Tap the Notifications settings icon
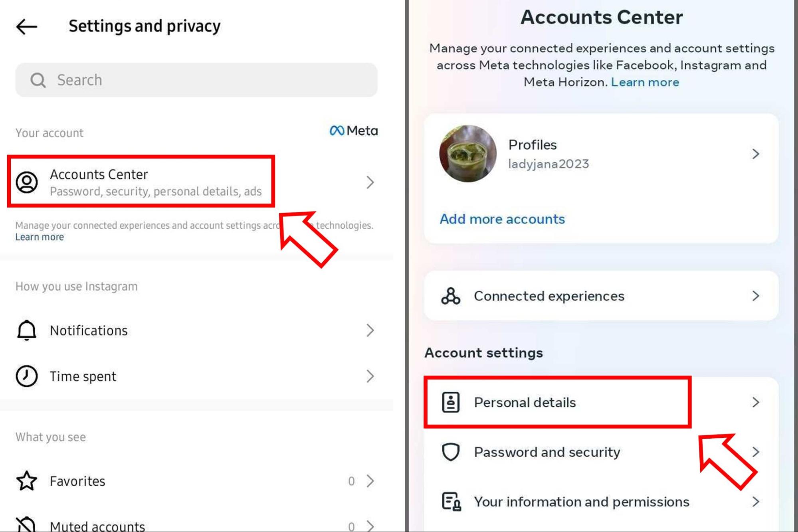The width and height of the screenshot is (798, 532). click(x=26, y=330)
